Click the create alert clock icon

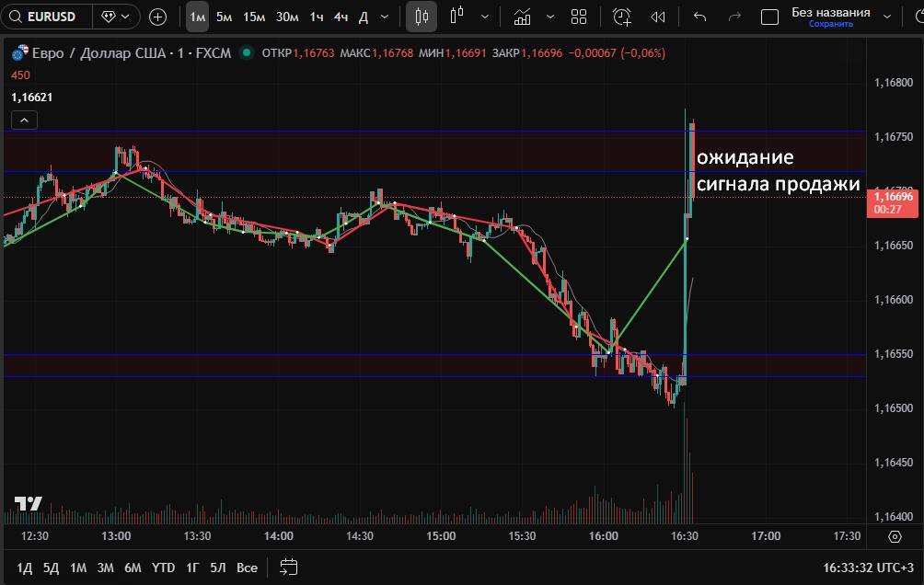(x=622, y=17)
